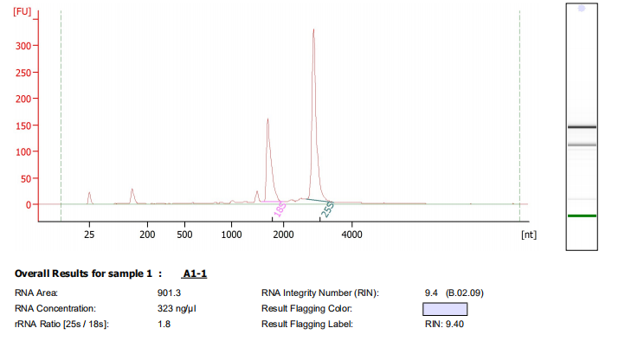Click the Overall Results for sample 1 heading
Screen dimensions: 644x341
tap(88, 273)
